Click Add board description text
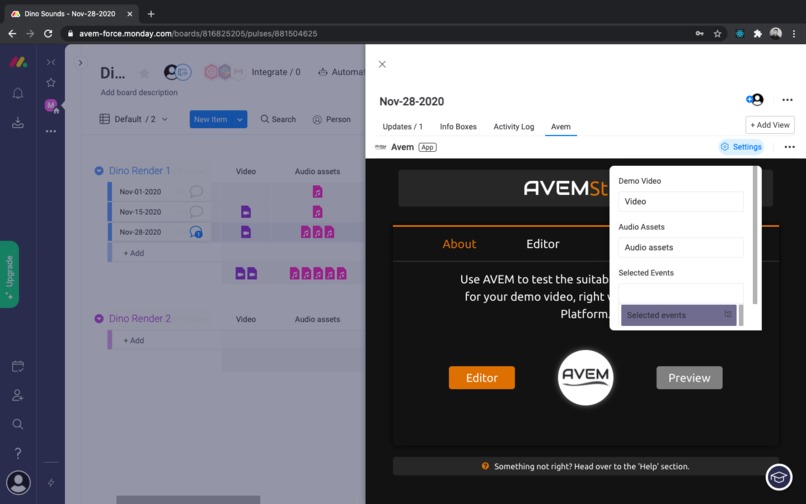The image size is (806, 504). point(139,93)
